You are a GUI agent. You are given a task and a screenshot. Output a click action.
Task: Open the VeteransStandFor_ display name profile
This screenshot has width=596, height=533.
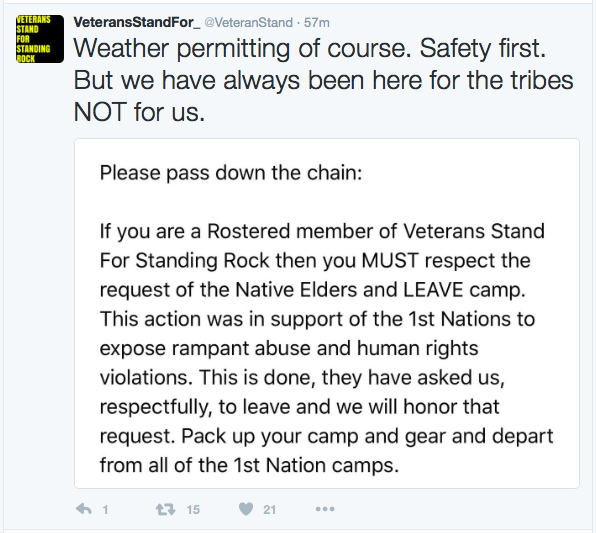click(x=137, y=22)
